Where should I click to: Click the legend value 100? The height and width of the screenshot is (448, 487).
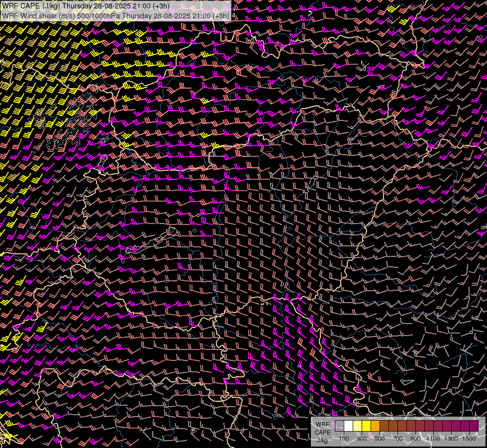[344, 439]
